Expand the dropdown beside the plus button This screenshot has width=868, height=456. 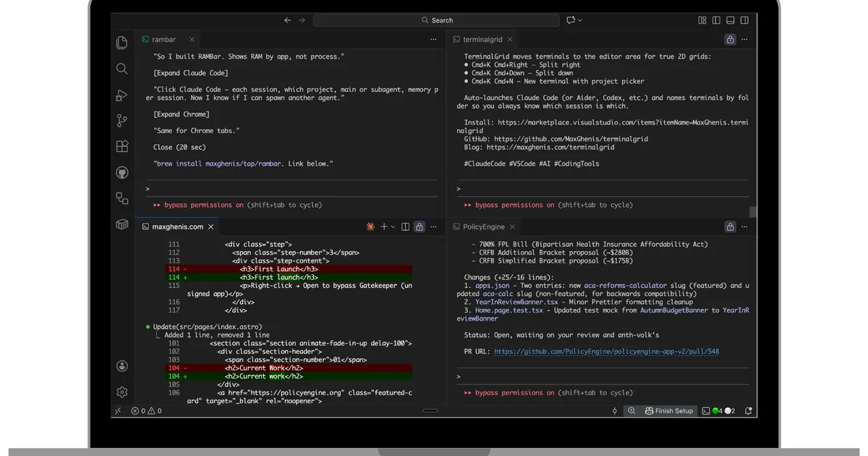[x=393, y=227]
